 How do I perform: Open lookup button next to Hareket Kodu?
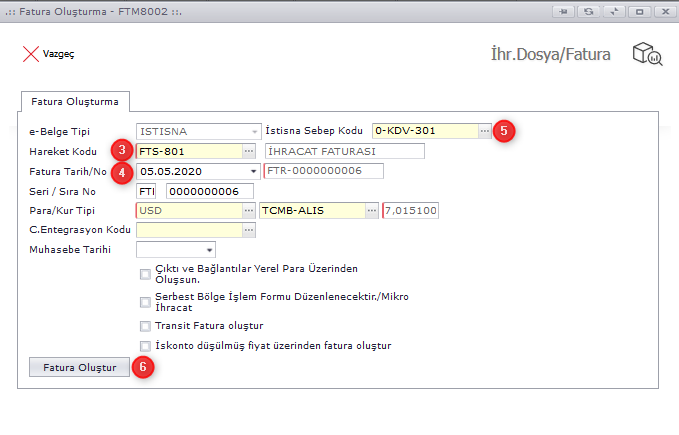pyautogui.click(x=249, y=151)
